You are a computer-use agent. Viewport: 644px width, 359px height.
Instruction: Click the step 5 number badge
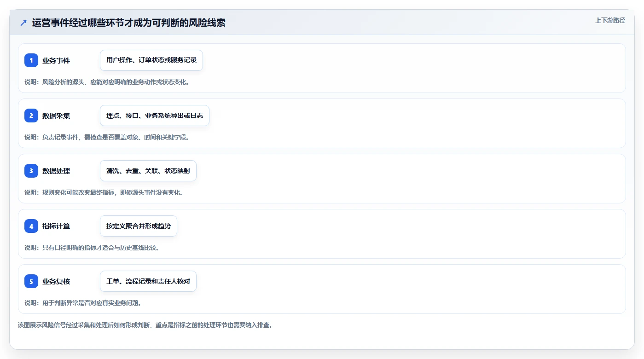tap(31, 281)
